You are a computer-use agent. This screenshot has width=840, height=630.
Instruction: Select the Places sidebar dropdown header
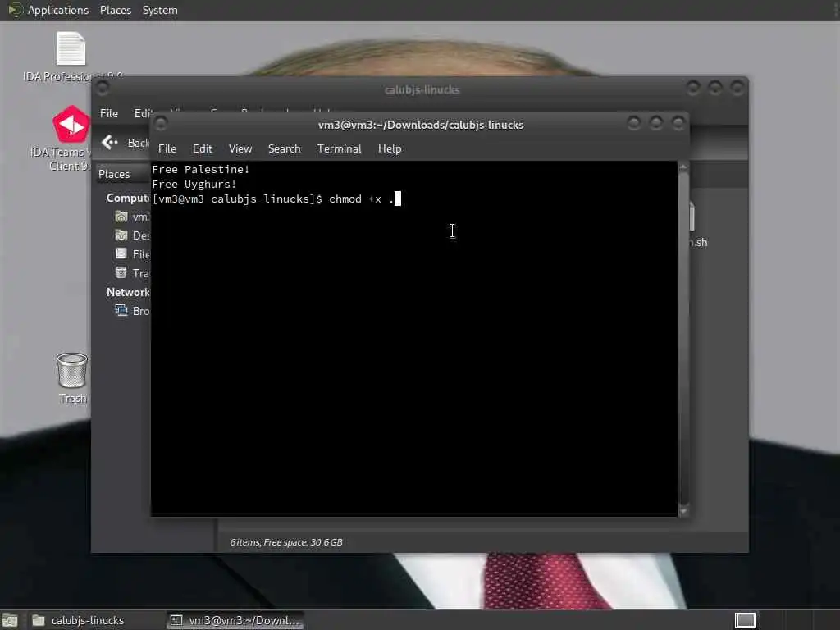tap(123, 174)
